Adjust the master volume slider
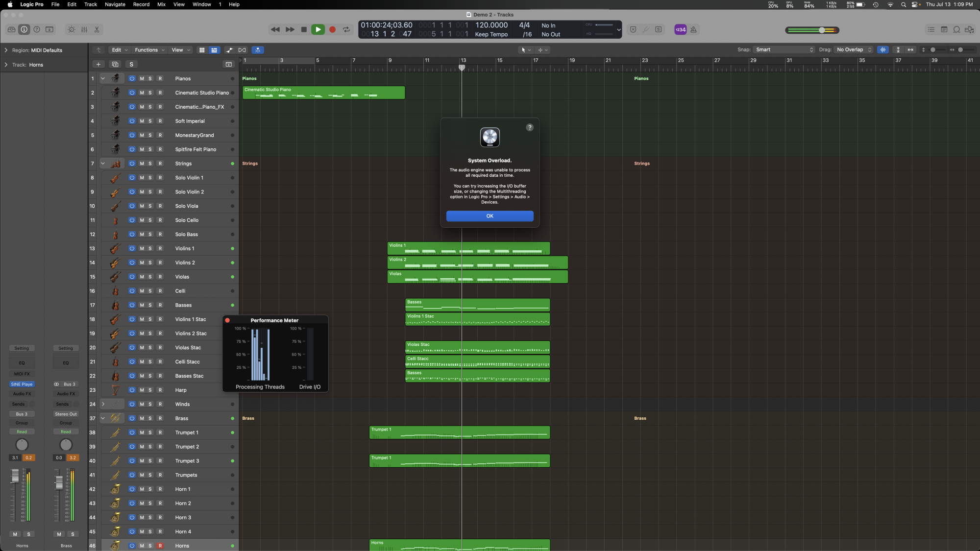Image resolution: width=980 pixels, height=551 pixels. click(822, 30)
